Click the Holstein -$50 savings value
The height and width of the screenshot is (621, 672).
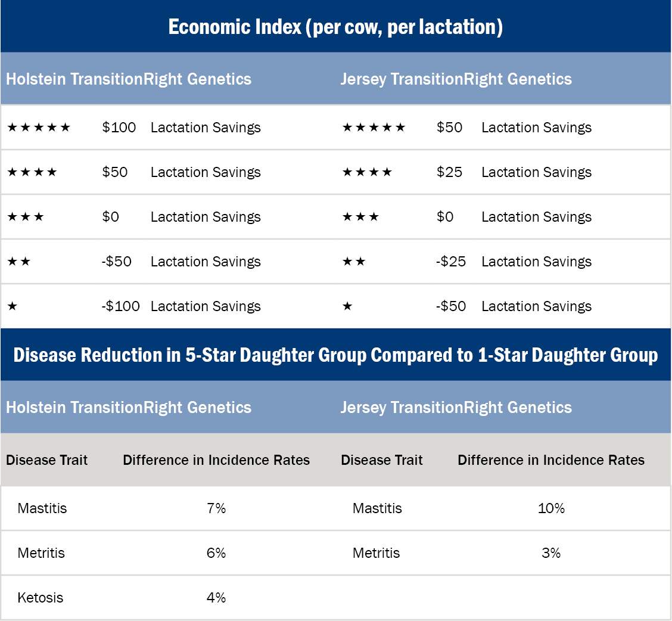tap(116, 262)
